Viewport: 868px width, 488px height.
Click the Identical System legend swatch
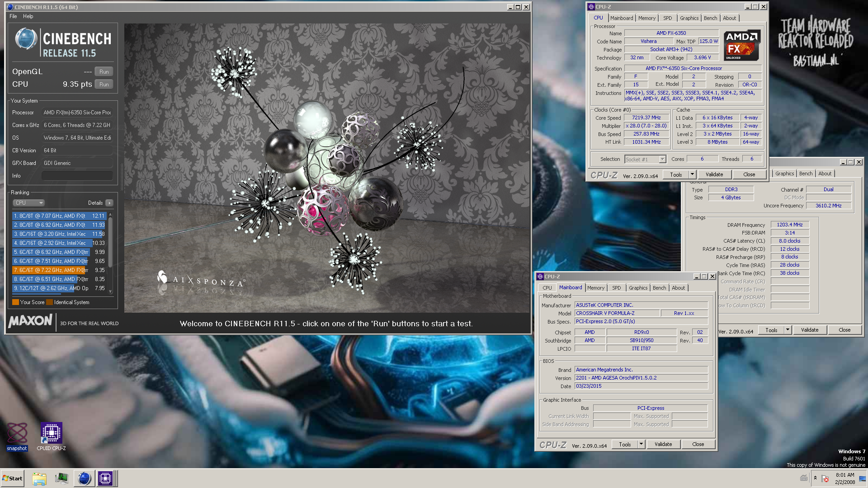point(50,302)
